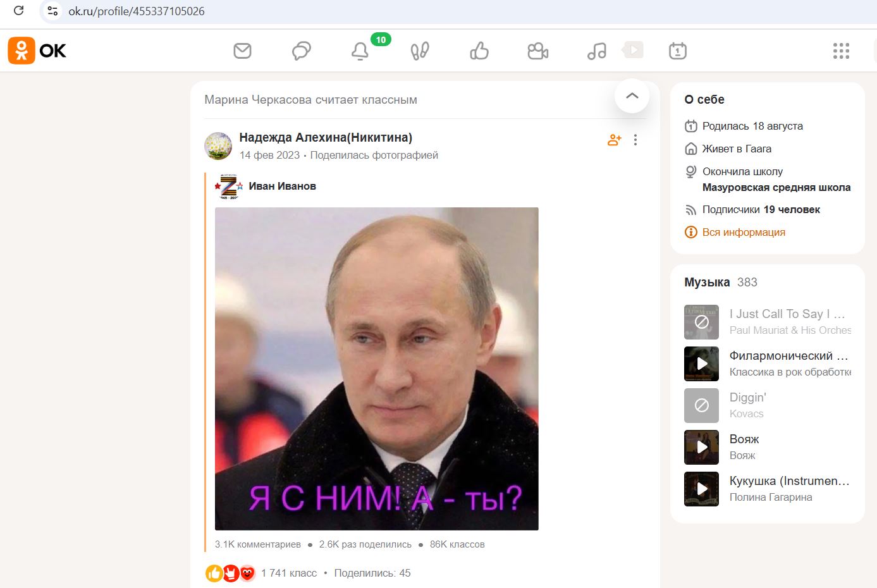The height and width of the screenshot is (588, 877).
Task: Open discussions chat bubbles icon
Action: (x=302, y=51)
